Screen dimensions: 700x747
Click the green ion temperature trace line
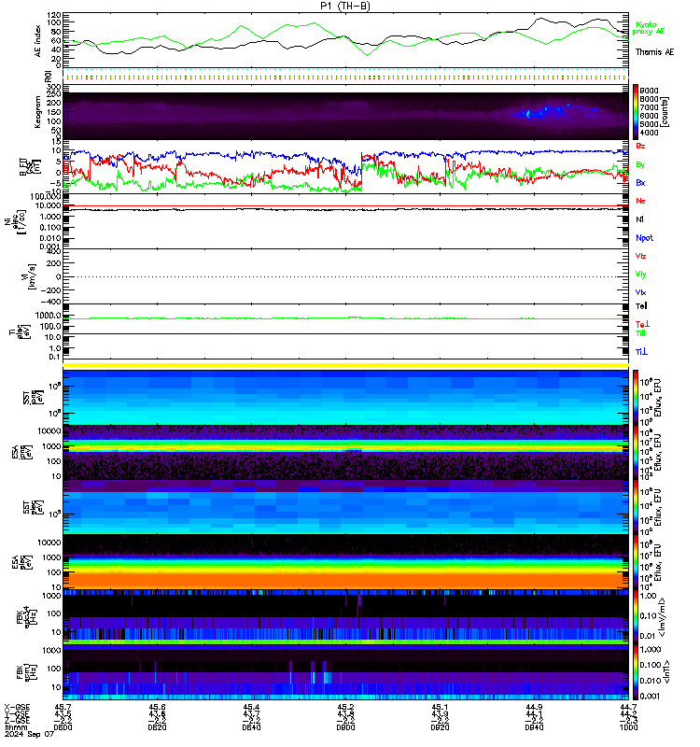(345, 318)
